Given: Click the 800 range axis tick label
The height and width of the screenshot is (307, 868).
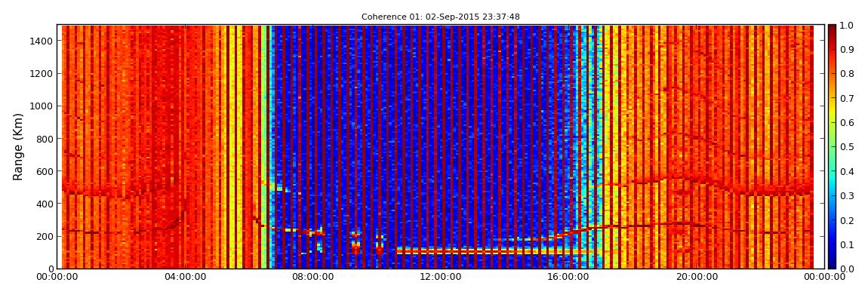Looking at the screenshot, I should point(45,139).
